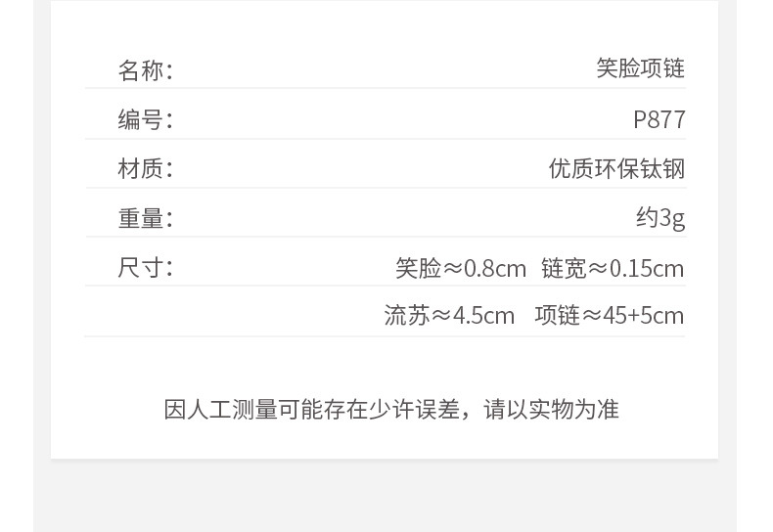
Task: Click the bottom divider below the 流苏 row
Action: (x=385, y=336)
